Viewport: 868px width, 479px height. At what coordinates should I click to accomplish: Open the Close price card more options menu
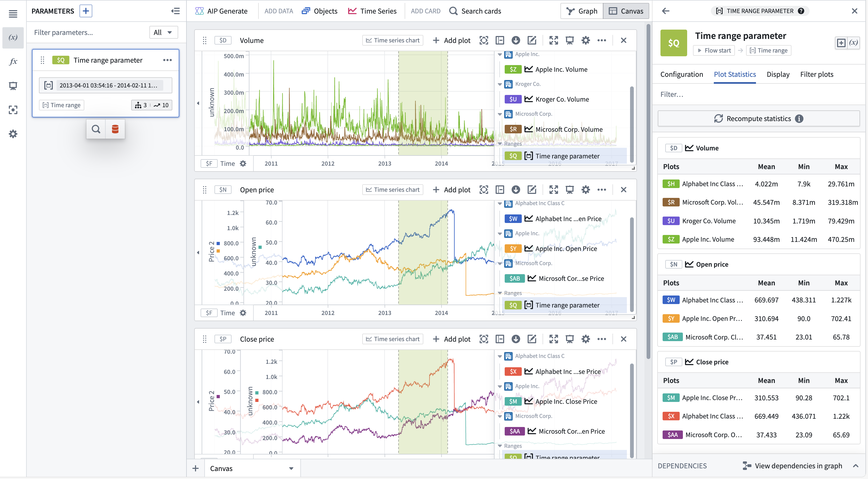pyautogui.click(x=602, y=339)
